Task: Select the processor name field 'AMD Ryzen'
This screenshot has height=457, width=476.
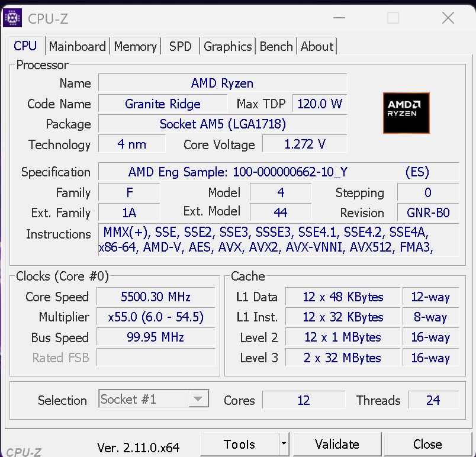Action: coord(223,83)
